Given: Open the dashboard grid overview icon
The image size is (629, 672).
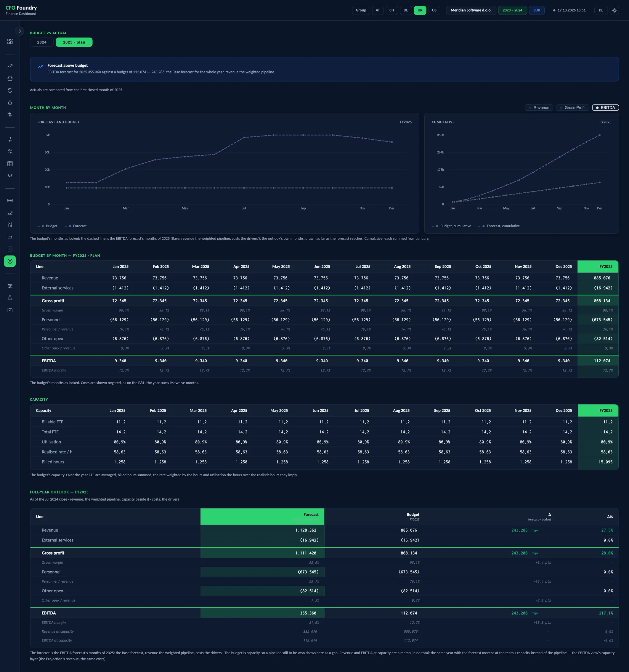Looking at the screenshot, I should coord(10,41).
